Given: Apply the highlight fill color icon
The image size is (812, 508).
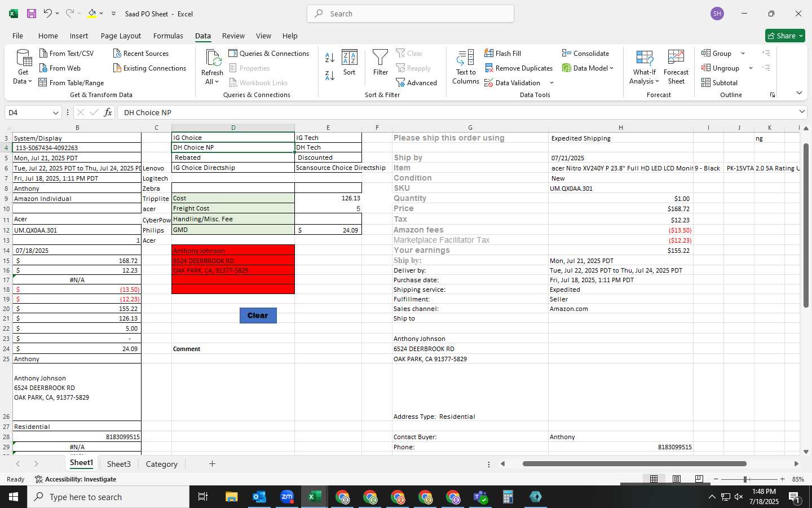Looking at the screenshot, I should [x=92, y=14].
